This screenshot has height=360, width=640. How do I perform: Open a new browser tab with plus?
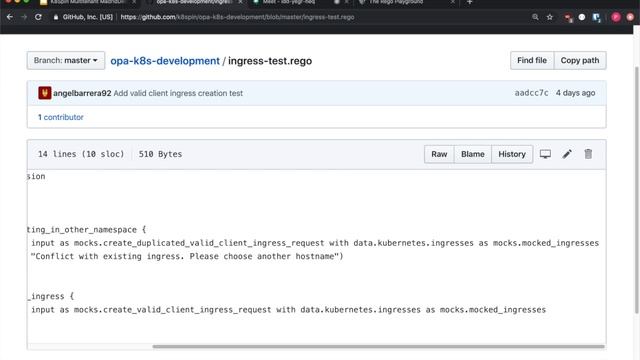pyautogui.click(x=469, y=2)
